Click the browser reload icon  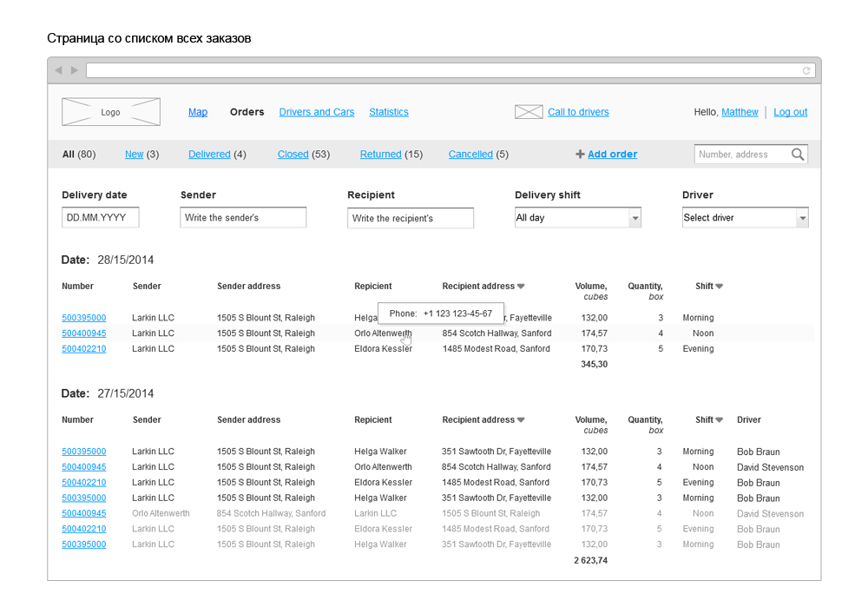[x=806, y=70]
